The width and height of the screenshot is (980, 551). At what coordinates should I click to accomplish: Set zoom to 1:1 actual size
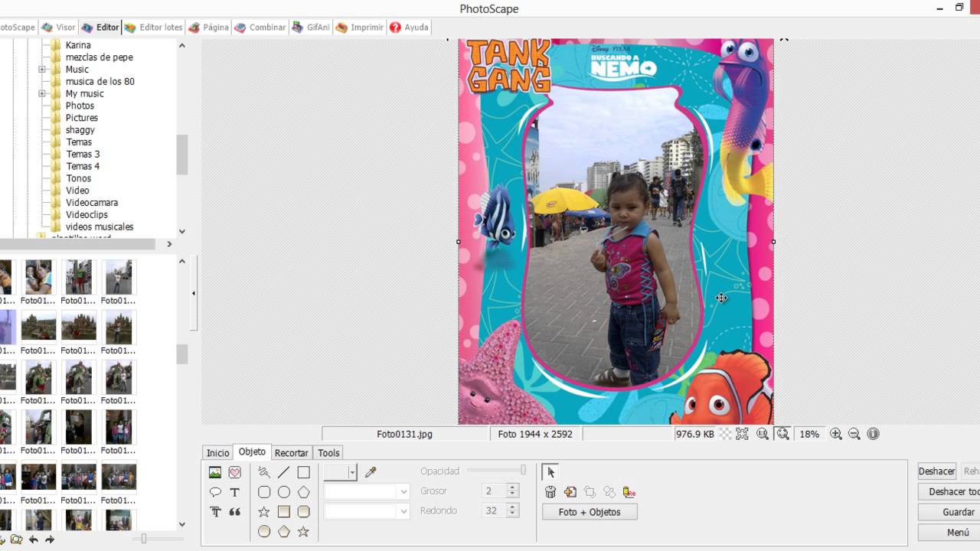[763, 434]
